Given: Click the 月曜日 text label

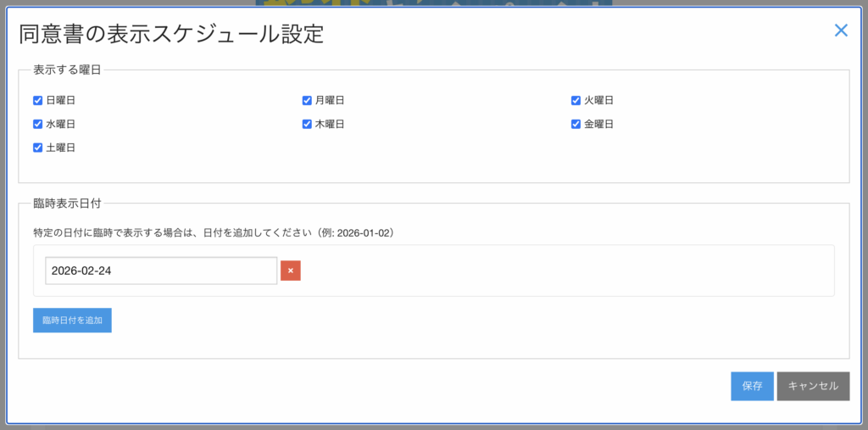Looking at the screenshot, I should (x=330, y=100).
